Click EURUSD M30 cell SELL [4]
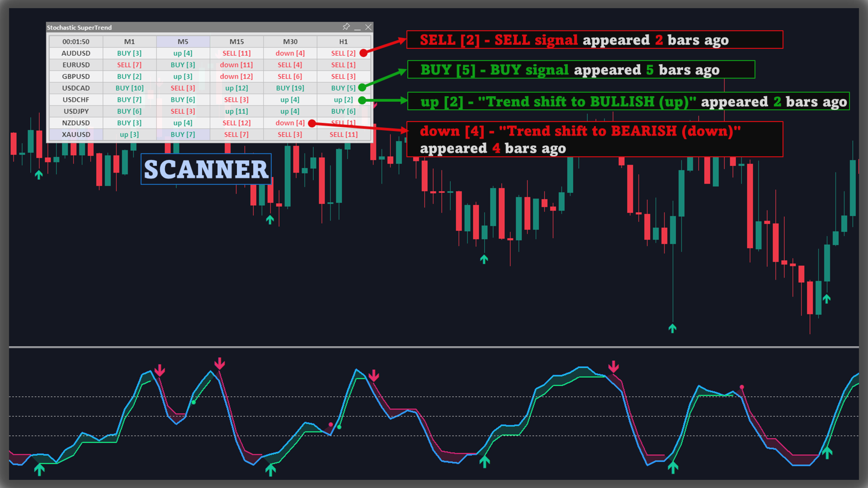The image size is (868, 488). [290, 65]
